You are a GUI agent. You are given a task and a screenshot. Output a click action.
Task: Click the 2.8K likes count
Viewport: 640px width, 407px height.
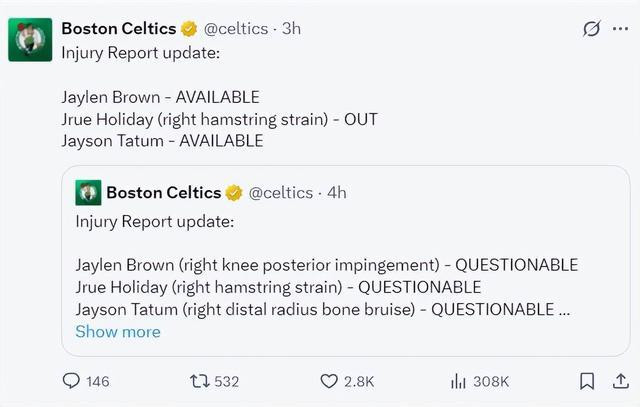359,382
